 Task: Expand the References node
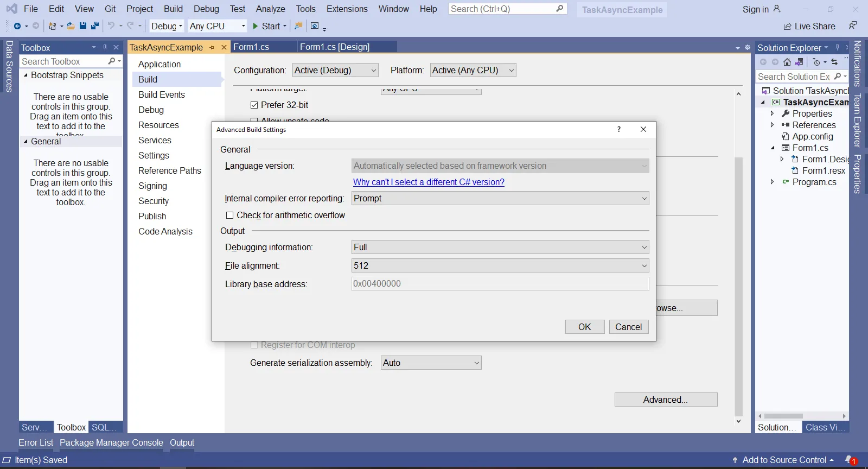click(773, 125)
